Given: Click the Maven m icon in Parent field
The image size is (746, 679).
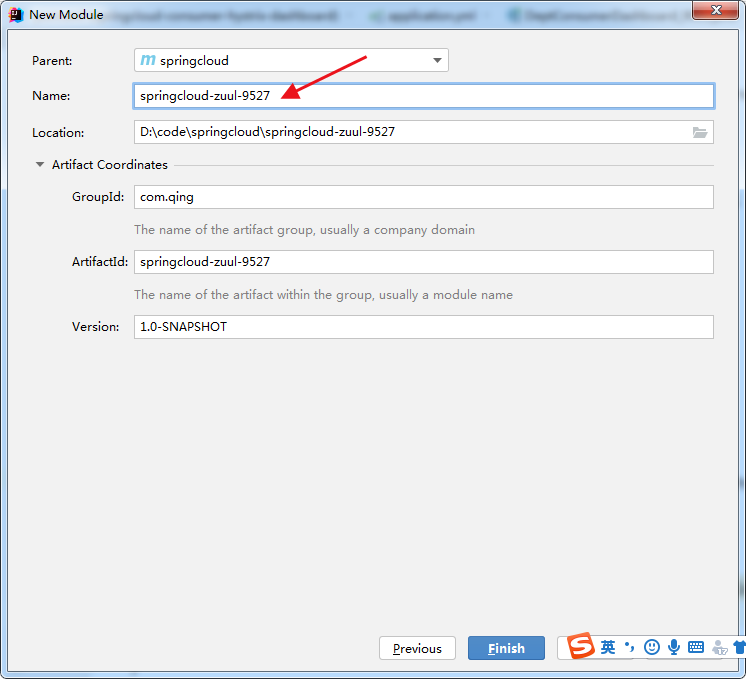Looking at the screenshot, I should click(147, 60).
